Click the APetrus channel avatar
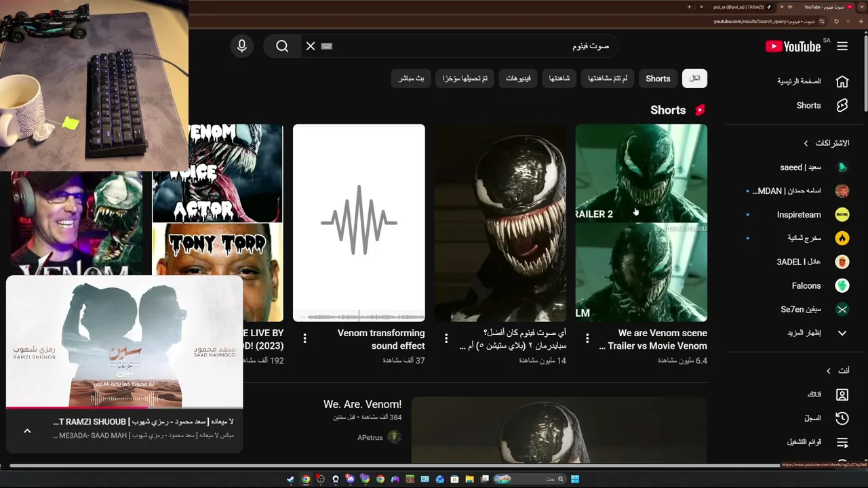868x488 pixels. [x=395, y=437]
